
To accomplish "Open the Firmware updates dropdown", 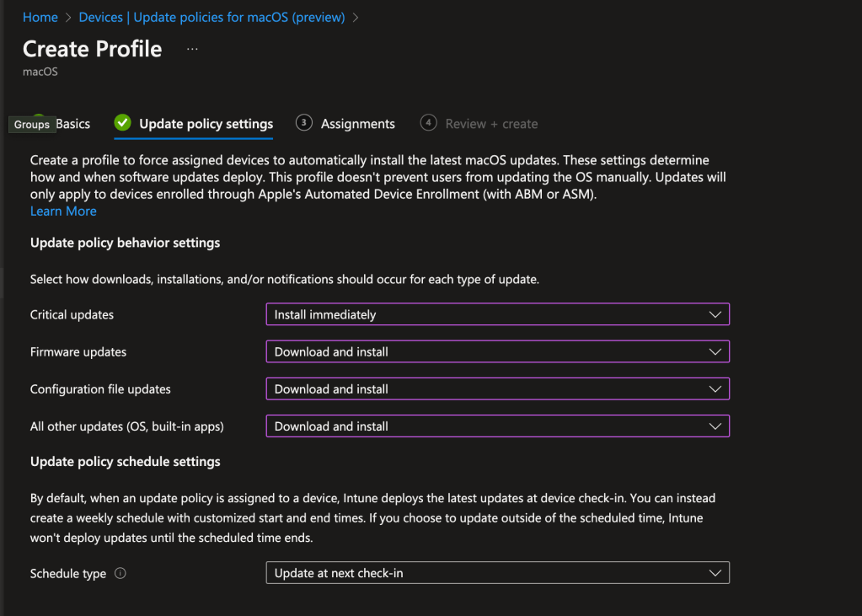I will [x=497, y=351].
